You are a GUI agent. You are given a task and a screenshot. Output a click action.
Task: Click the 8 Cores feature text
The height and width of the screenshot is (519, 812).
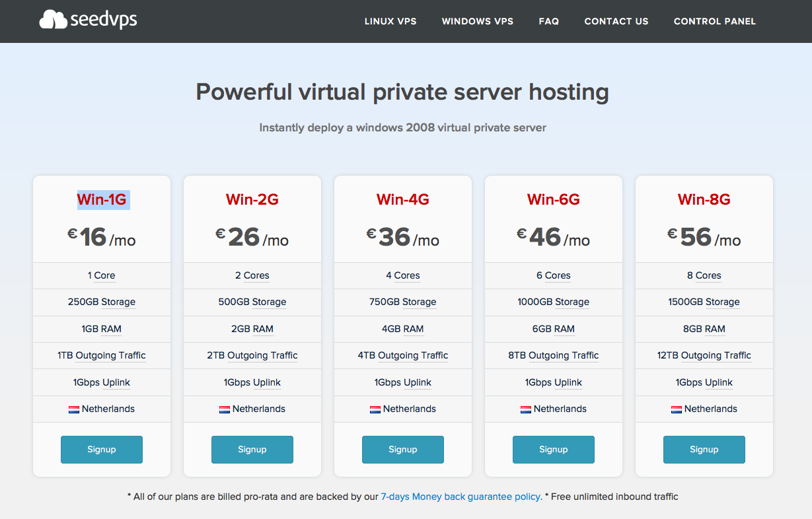704,276
